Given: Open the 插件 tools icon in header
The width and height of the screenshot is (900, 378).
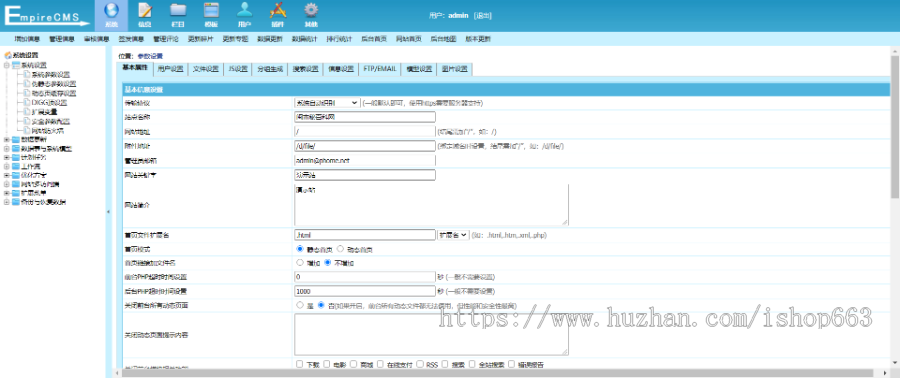Looking at the screenshot, I should point(278,10).
